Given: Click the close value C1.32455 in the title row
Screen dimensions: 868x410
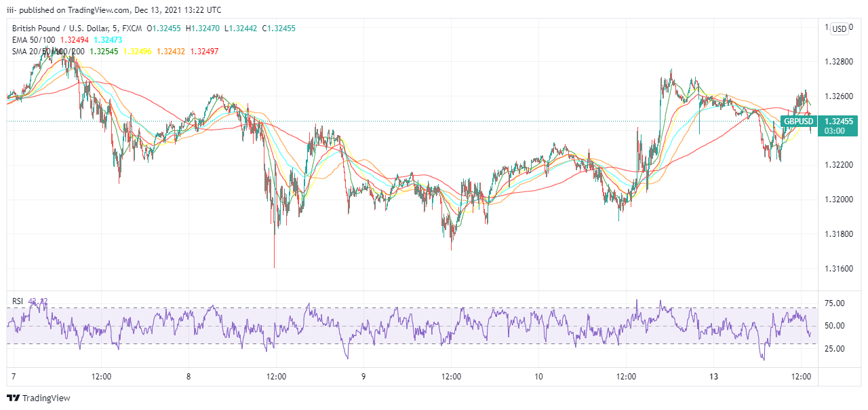Looking at the screenshot, I should 278,29.
